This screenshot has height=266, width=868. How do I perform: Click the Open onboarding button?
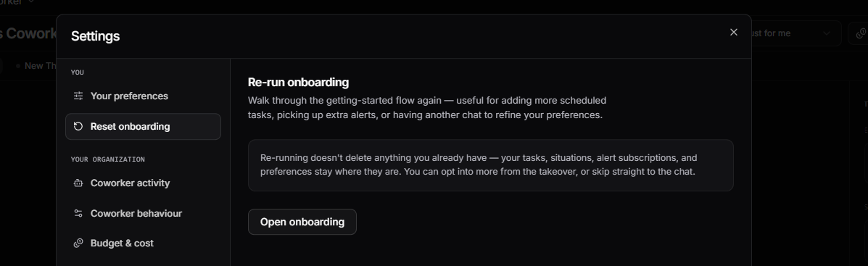click(x=302, y=223)
